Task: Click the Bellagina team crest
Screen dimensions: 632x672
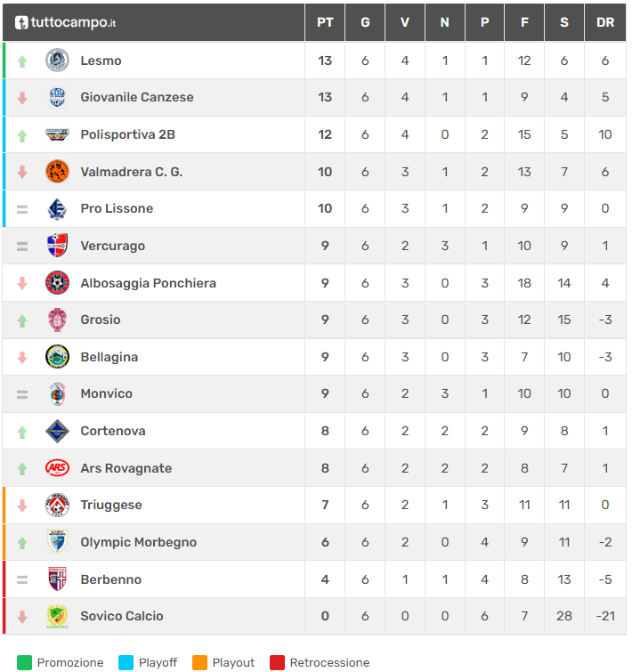Action: coord(57,357)
